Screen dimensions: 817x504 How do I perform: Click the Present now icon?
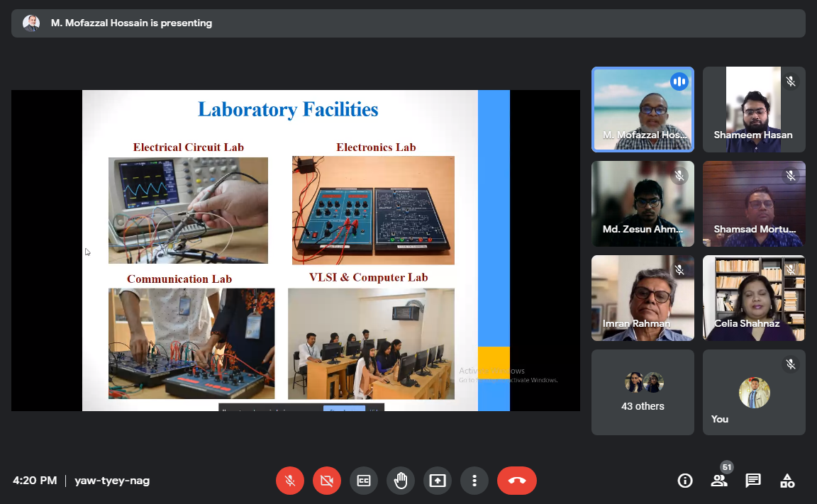(438, 481)
